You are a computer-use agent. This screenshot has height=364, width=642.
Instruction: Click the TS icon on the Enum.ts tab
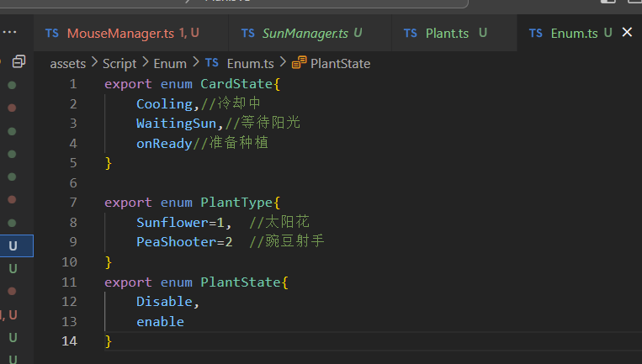tap(535, 34)
